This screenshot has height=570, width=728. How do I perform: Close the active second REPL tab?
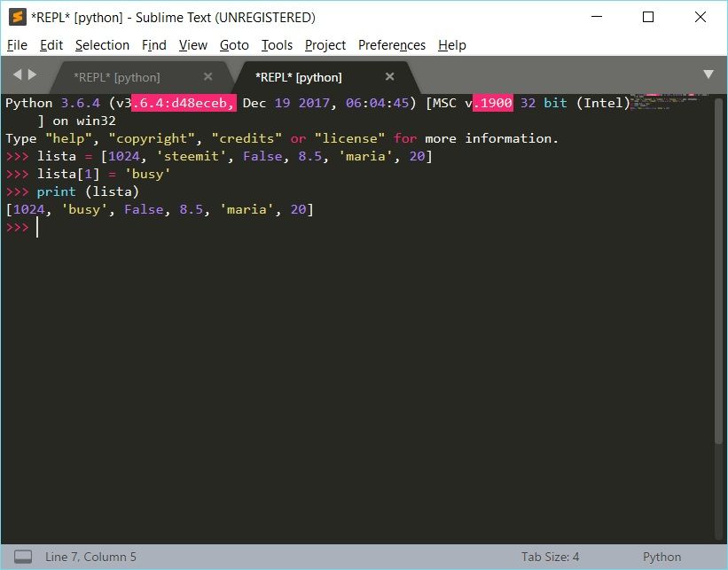pos(389,76)
